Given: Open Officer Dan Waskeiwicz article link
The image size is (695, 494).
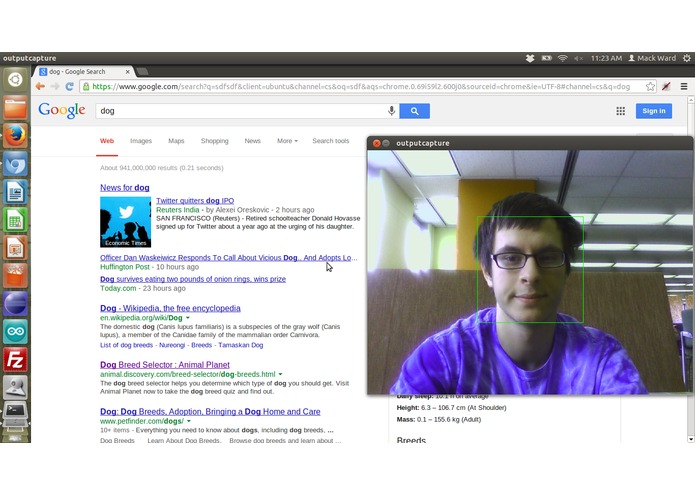Looking at the screenshot, I should [229, 257].
